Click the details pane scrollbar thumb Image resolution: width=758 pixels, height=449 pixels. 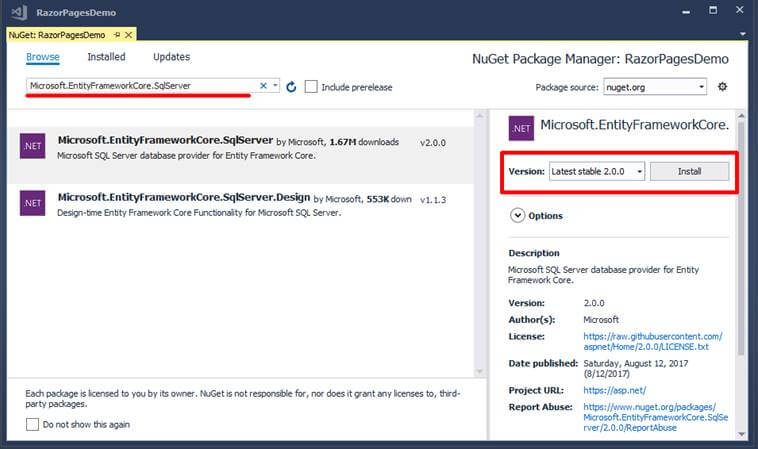(x=741, y=240)
